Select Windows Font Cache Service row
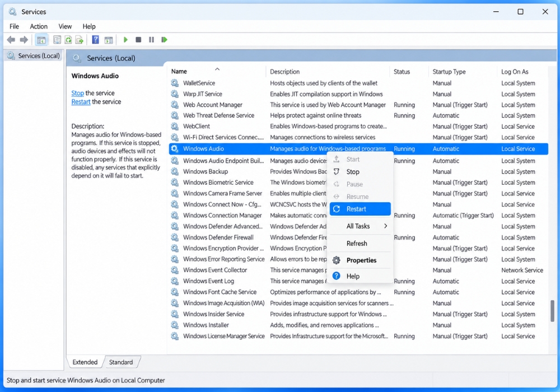The height and width of the screenshot is (392, 560). click(x=358, y=292)
